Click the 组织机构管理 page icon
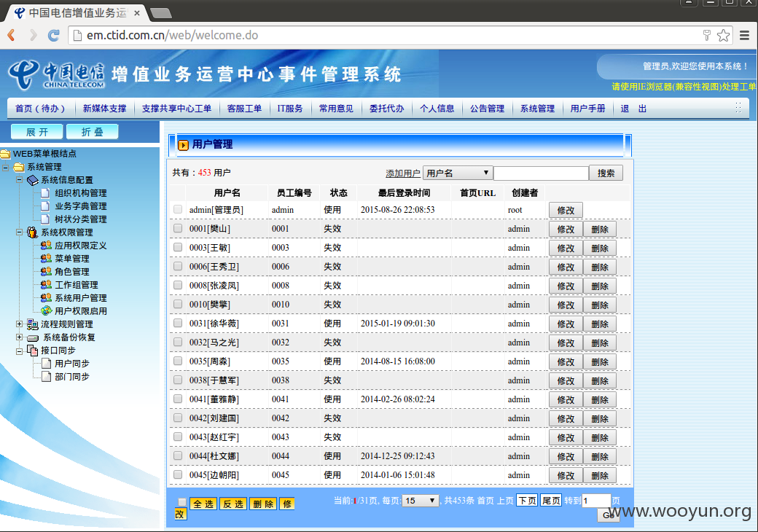Viewport: 758px width, 532px height. (45, 193)
